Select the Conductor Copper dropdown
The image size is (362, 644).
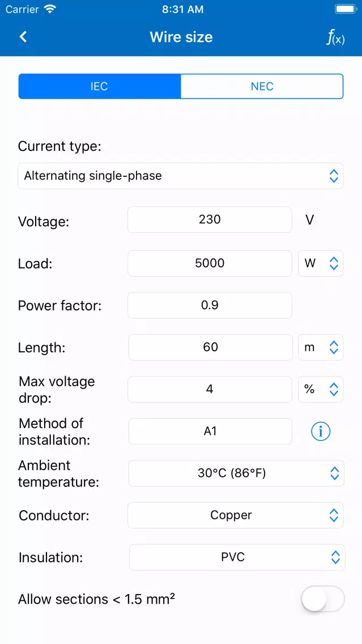(x=236, y=515)
